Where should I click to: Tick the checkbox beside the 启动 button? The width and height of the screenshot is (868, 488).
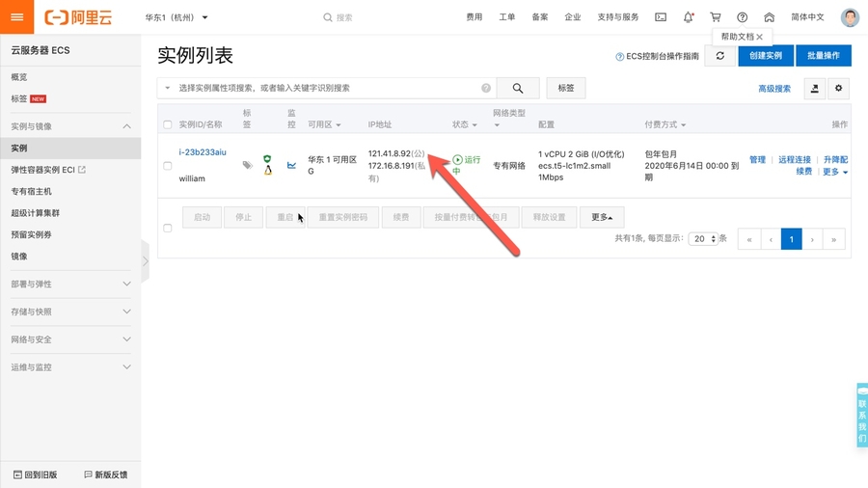point(168,228)
